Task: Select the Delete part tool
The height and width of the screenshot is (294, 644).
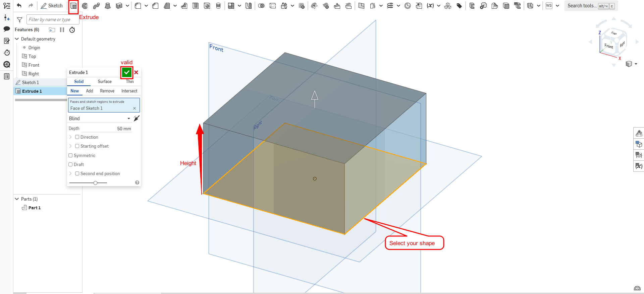Action: pos(302,6)
